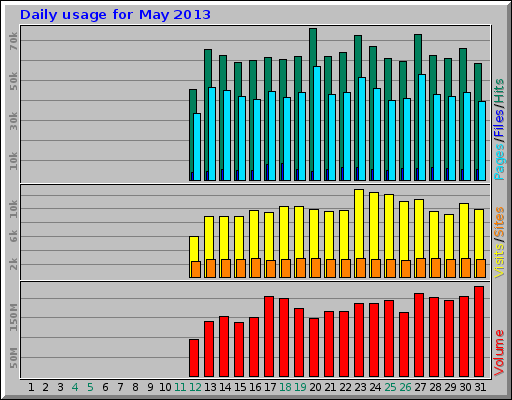
Task: Click the orange sites bar for day 20
Action: [316, 268]
